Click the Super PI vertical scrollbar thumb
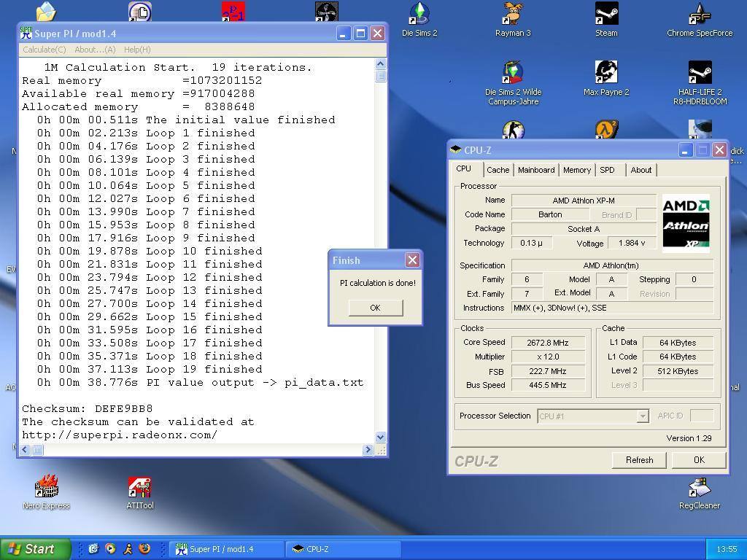Screen dimensions: 747x560 tap(380, 76)
